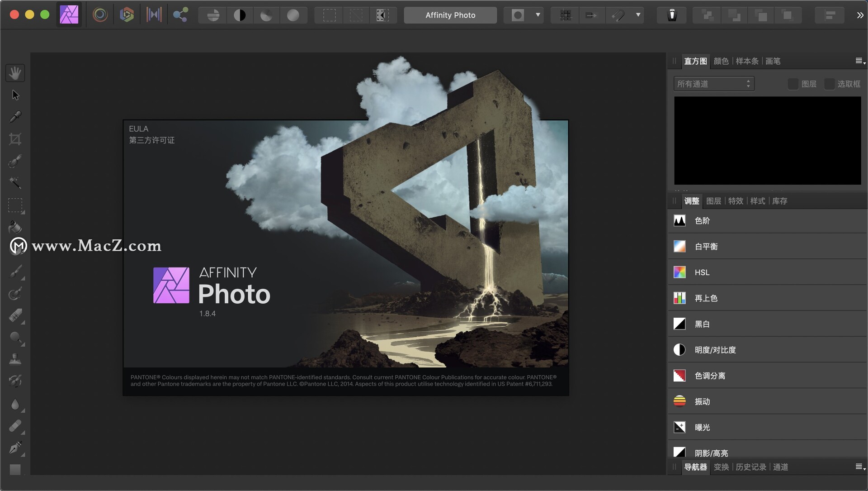Screen dimensions: 868x491
Task: Toggle the 图层 checkbox in histogram
Action: pyautogui.click(x=790, y=84)
